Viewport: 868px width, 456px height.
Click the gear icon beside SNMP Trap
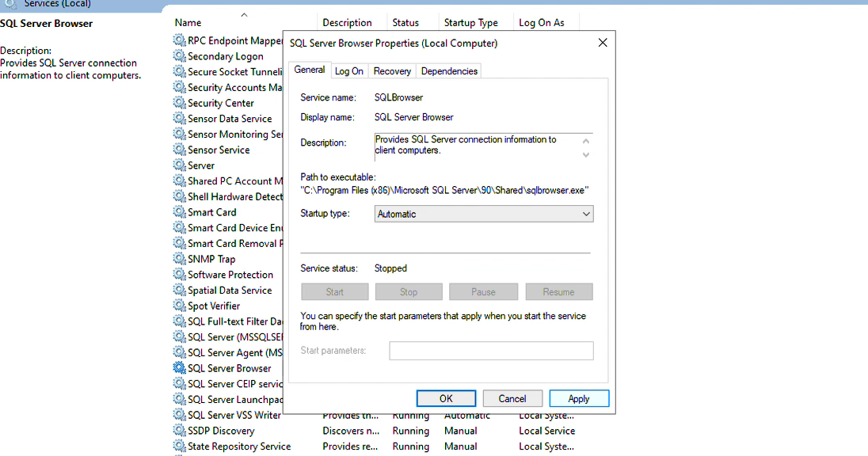(x=179, y=258)
